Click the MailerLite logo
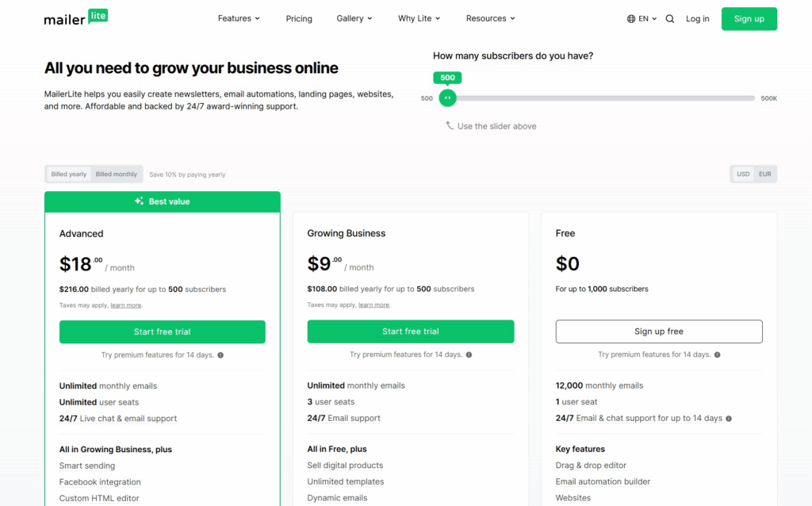The height and width of the screenshot is (506, 812). [76, 18]
